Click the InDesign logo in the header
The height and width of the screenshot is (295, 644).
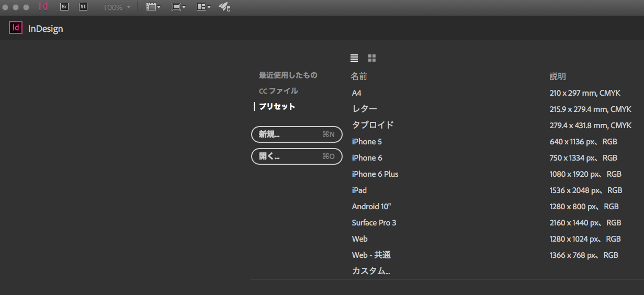(x=16, y=28)
